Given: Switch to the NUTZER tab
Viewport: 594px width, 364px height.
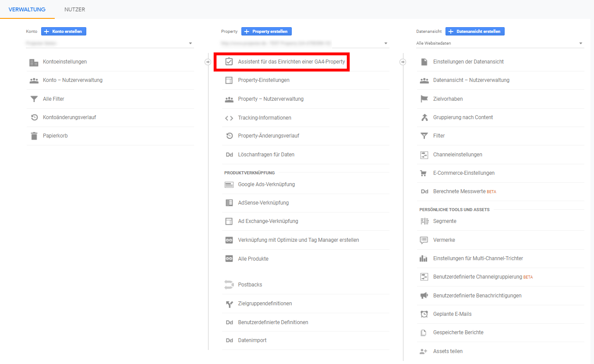Looking at the screenshot, I should pyautogui.click(x=74, y=9).
